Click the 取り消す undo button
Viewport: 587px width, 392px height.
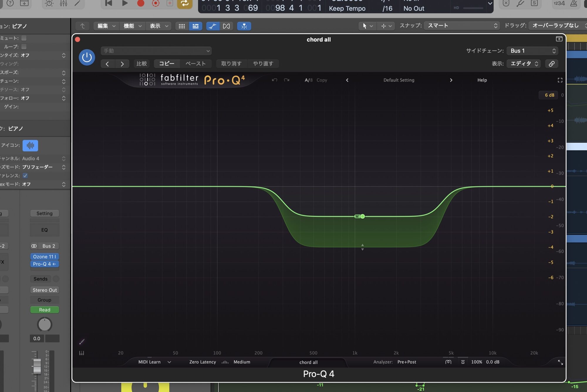click(231, 64)
